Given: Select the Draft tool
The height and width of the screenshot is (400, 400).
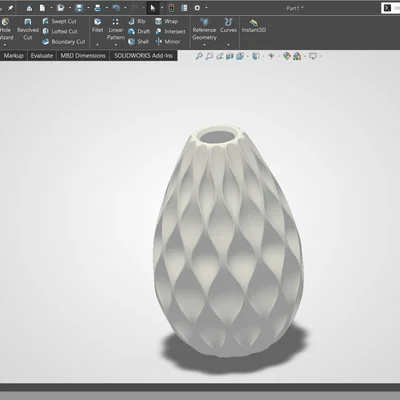Looking at the screenshot, I should coord(139,31).
